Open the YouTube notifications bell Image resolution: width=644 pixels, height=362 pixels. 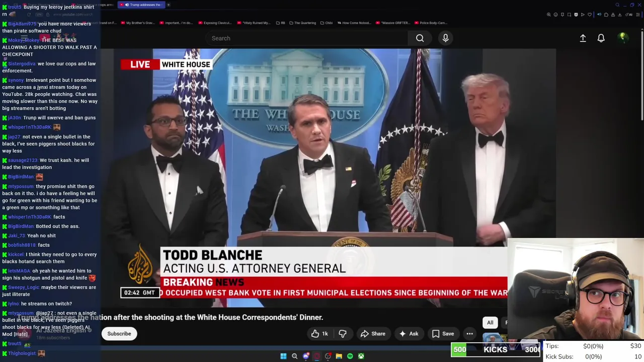click(x=601, y=38)
